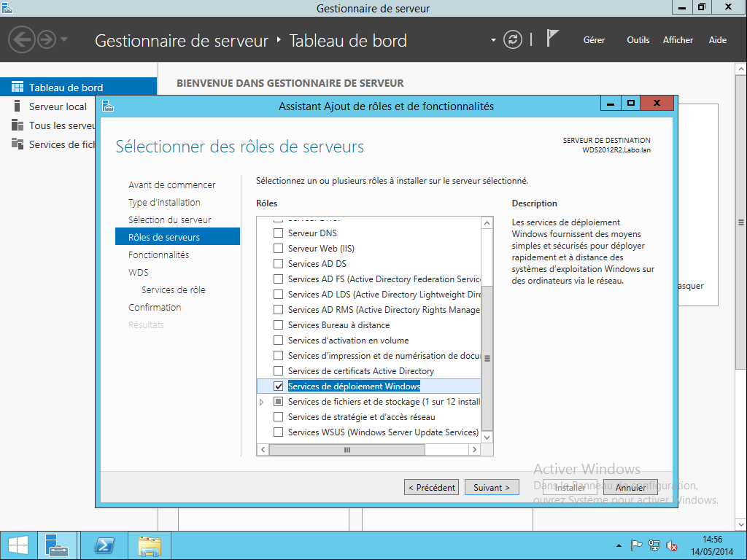Go to the Confirmation step
Image resolution: width=747 pixels, height=560 pixels.
155,308
